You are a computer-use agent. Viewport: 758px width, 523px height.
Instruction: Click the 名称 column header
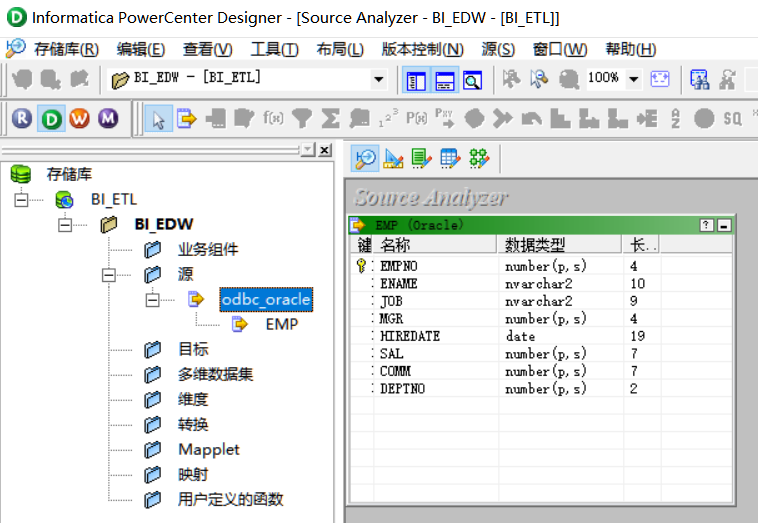coord(436,245)
